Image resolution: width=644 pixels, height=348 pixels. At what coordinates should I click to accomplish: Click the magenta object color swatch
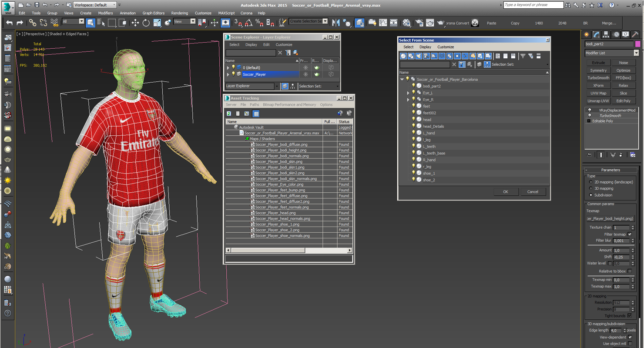click(x=637, y=44)
